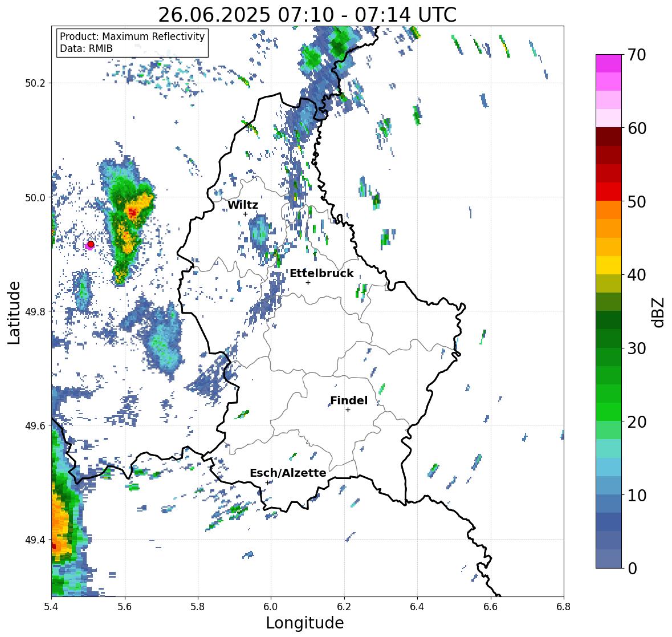Click the "Product: Maximum Reflectivity" label
Viewport: 672px width, 637px height.
(132, 36)
